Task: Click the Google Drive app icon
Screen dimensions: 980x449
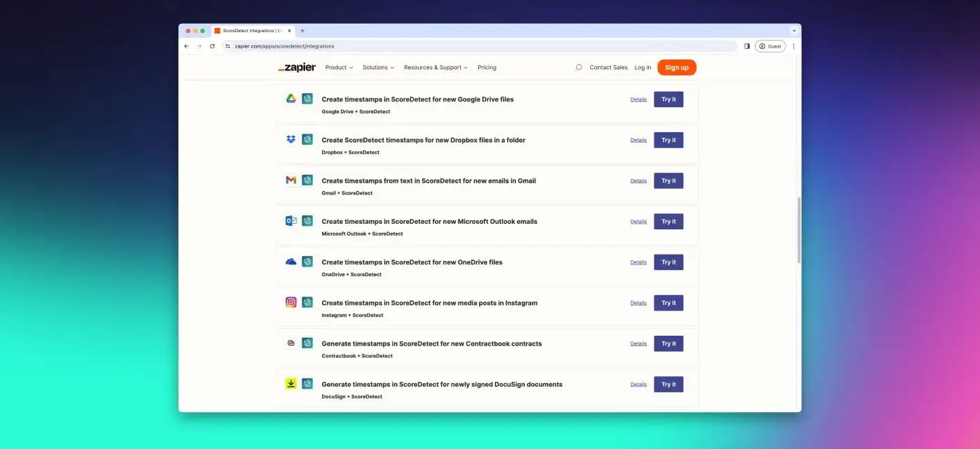Action: pos(291,99)
